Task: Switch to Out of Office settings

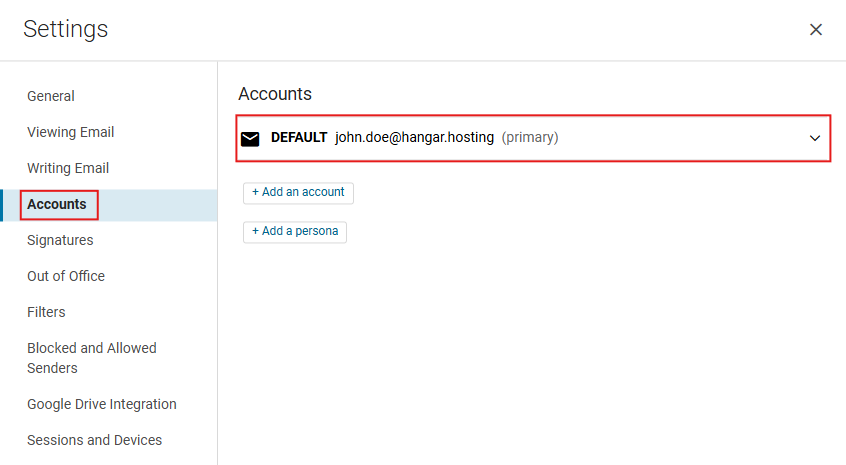Action: click(x=66, y=276)
